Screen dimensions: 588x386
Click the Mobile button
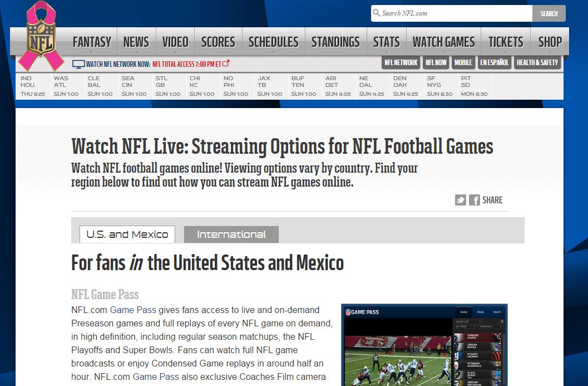click(x=463, y=63)
